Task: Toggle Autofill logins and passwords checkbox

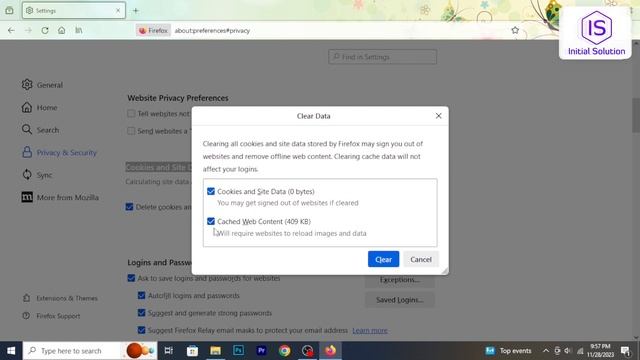Action: pos(142,296)
